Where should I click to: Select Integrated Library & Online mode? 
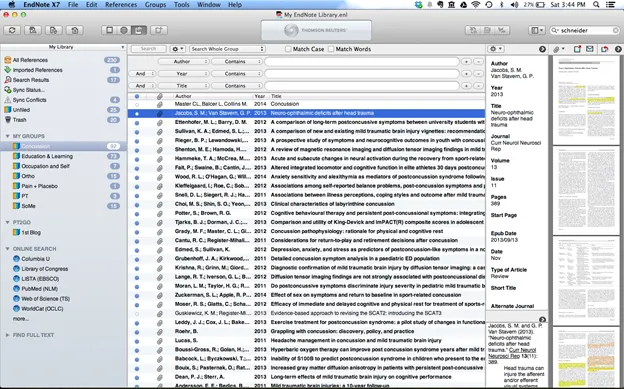[x=138, y=30]
